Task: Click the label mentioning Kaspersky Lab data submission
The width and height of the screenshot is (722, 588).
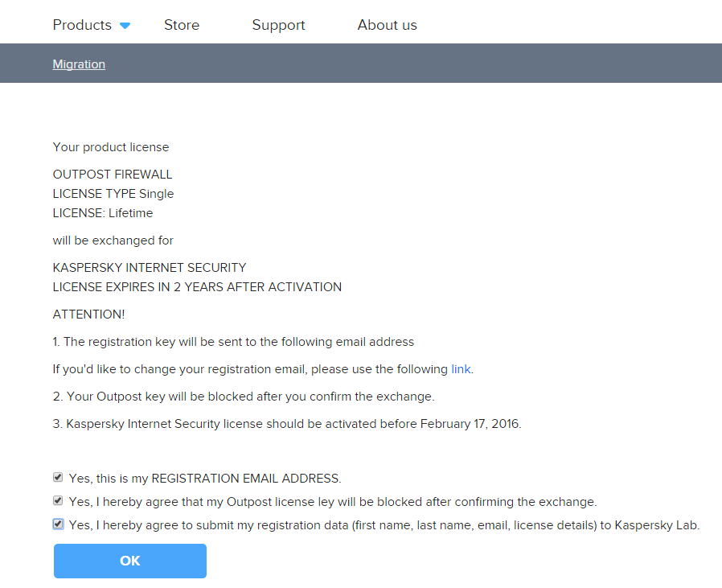Action: 384,525
